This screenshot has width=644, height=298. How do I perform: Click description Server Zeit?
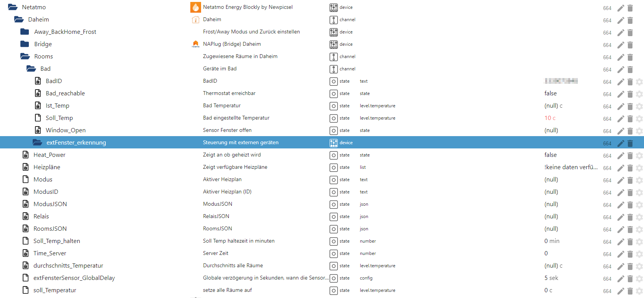click(x=216, y=253)
